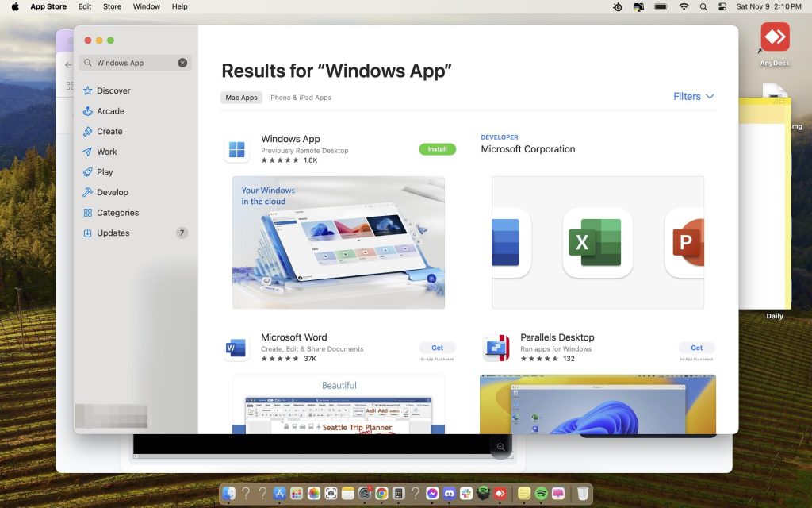
Task: Click the Windows App 1.6K rating stars
Action: [280, 160]
